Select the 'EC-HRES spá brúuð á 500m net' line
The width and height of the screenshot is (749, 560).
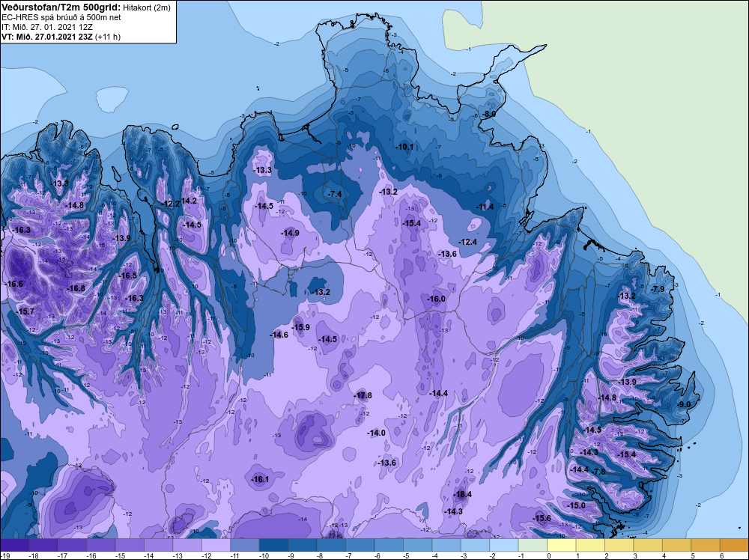pyautogui.click(x=61, y=17)
